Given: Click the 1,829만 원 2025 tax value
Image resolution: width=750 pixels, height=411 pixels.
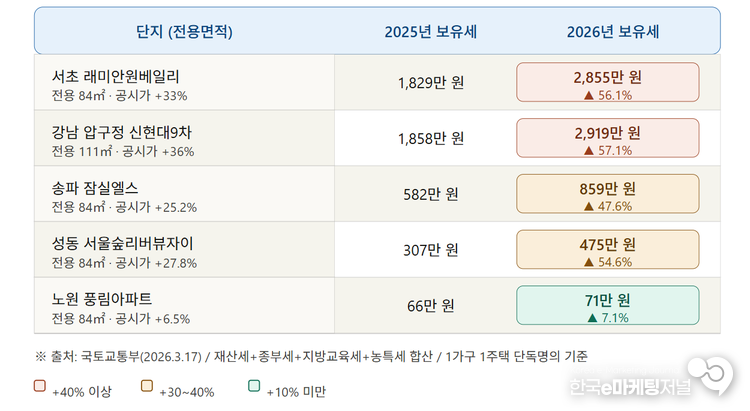Looking at the screenshot, I should (430, 83).
